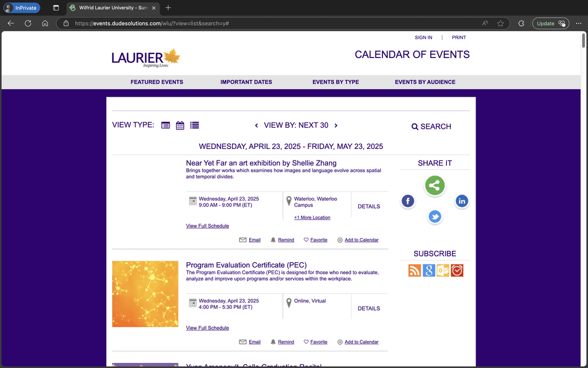Refresh the page
The width and height of the screenshot is (588, 368).
click(28, 23)
